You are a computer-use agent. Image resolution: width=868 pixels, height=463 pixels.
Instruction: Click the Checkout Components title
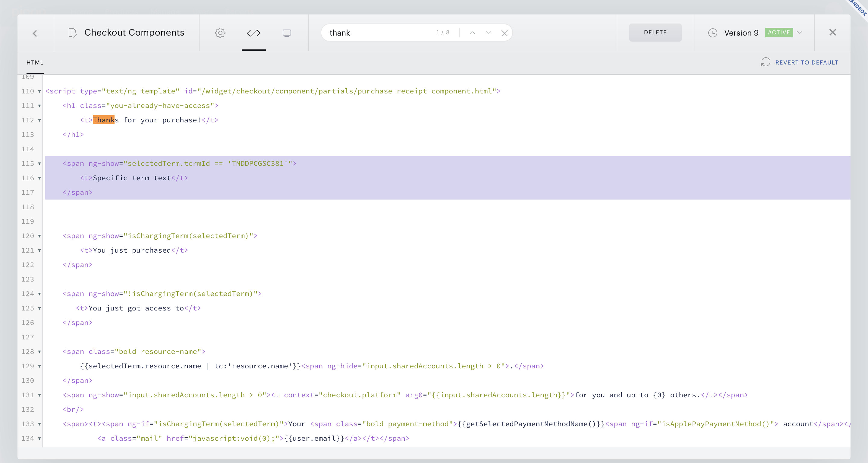[x=134, y=32]
